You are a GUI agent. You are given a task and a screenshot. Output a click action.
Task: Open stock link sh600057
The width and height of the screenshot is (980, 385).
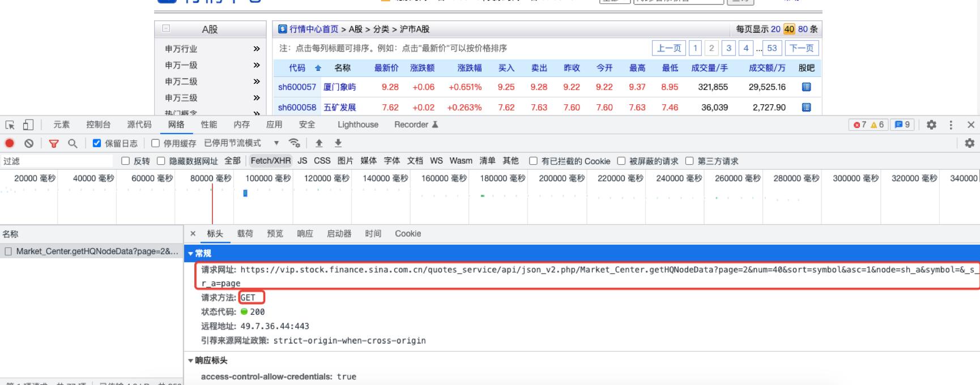click(297, 87)
